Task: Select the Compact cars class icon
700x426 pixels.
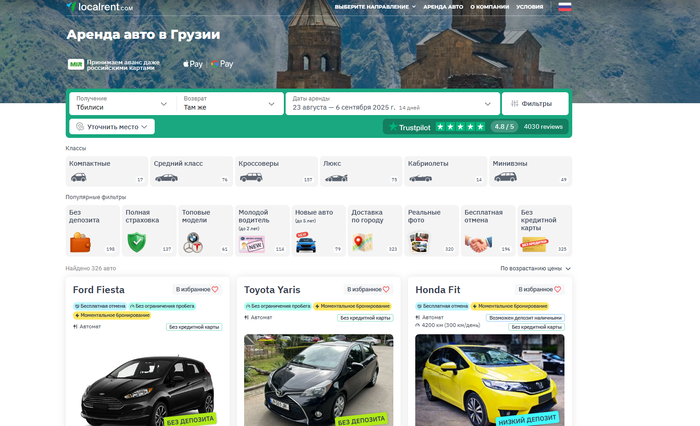Action: [79, 177]
